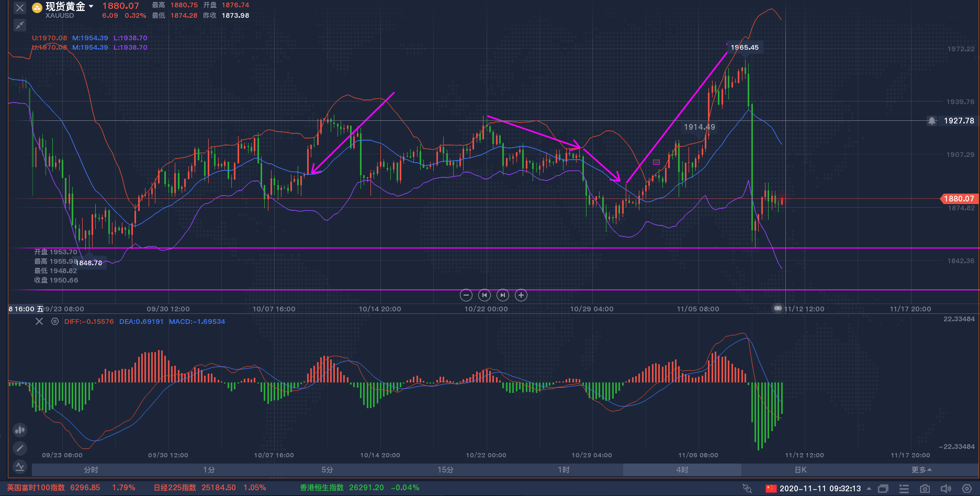
Task: Click the 香港恒生指数 ticker
Action: tap(359, 488)
